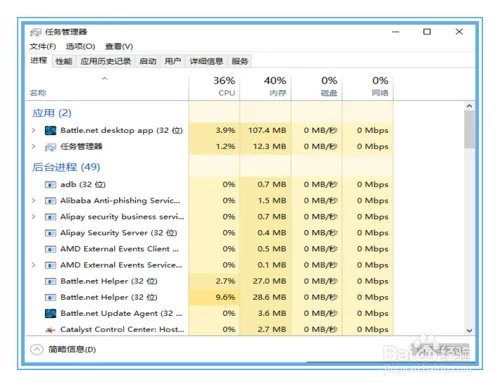Viewport: 500px width, 387px height.
Task: Switch to the 启动 tab
Action: point(148,61)
